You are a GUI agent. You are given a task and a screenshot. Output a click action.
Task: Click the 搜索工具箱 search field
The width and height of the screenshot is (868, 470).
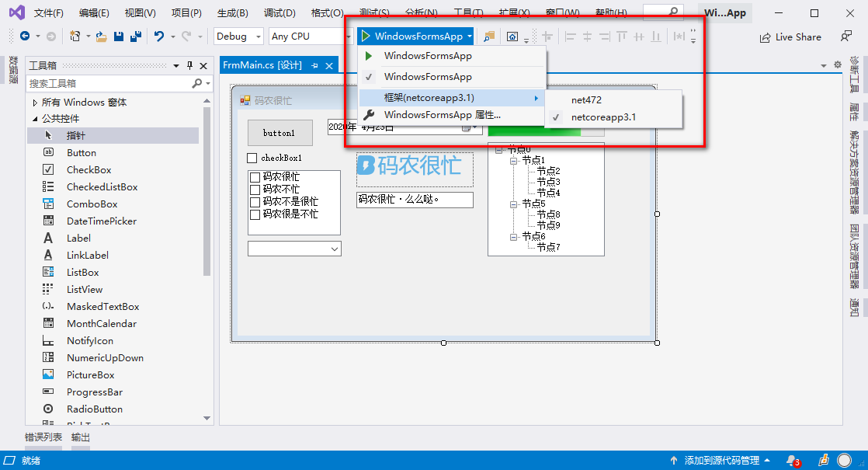(x=108, y=84)
